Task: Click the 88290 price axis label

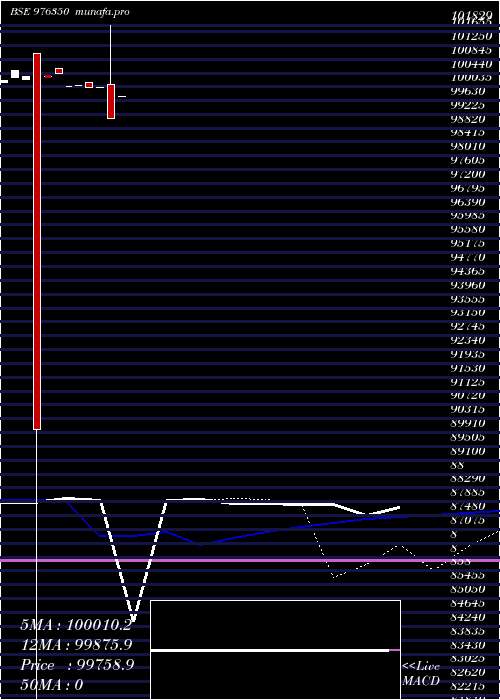Action: tap(468, 479)
